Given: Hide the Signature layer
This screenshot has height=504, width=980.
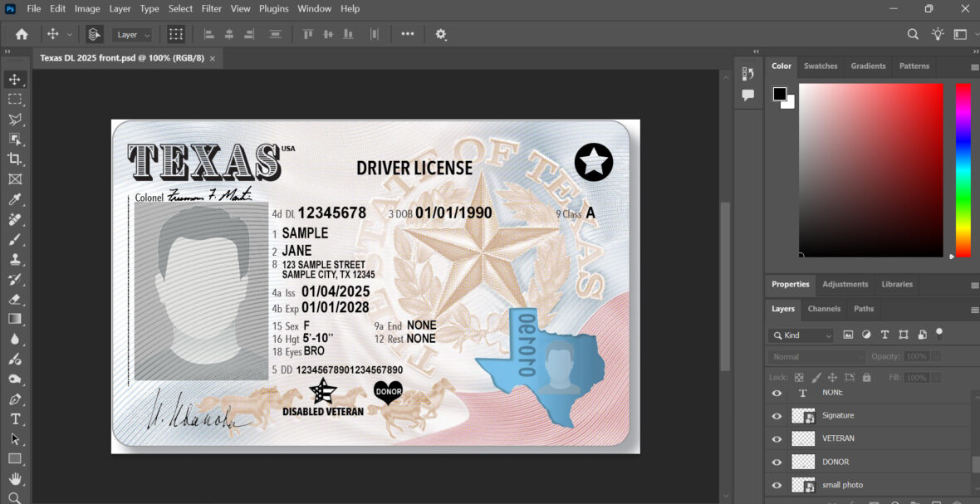Looking at the screenshot, I should pyautogui.click(x=776, y=415).
